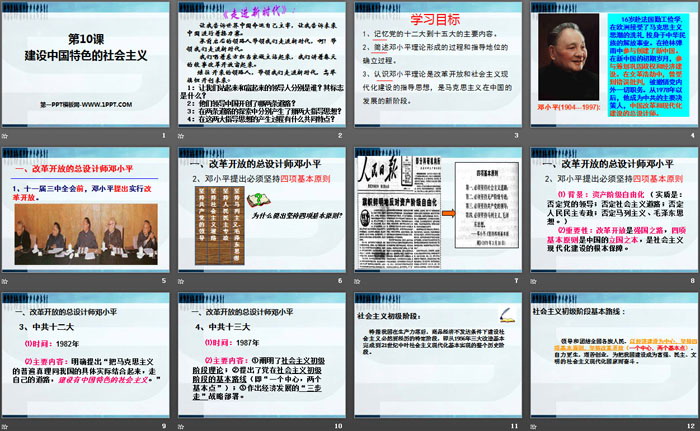Click animation star icon under slide 5

5,281
